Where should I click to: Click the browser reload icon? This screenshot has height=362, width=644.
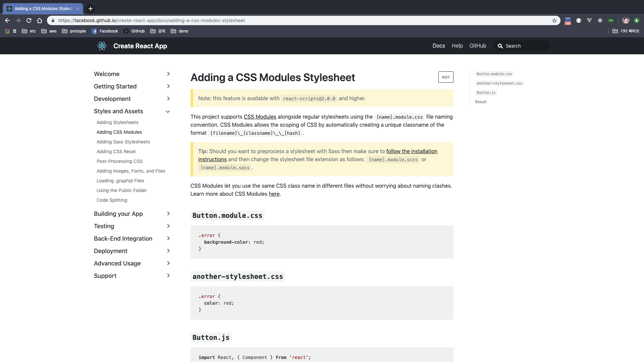click(29, 20)
